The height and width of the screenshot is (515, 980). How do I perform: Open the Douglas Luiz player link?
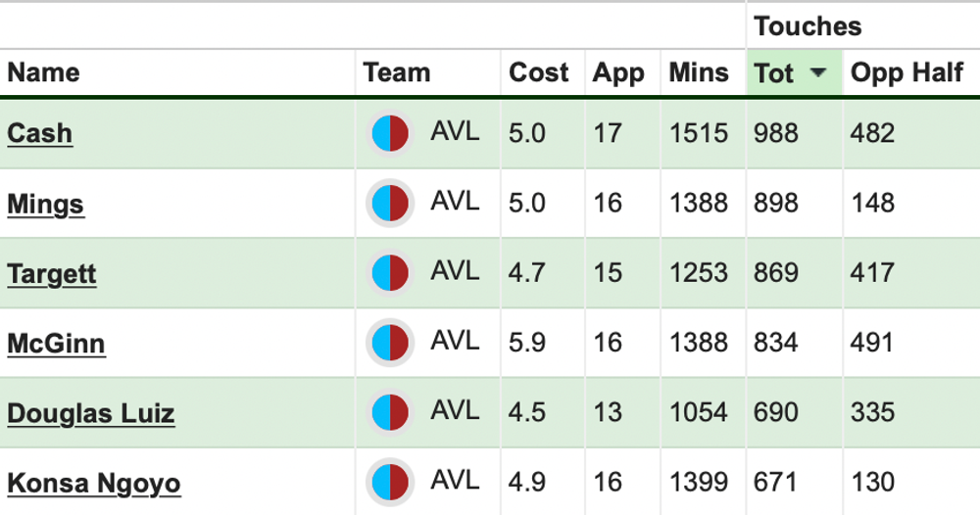point(91,413)
